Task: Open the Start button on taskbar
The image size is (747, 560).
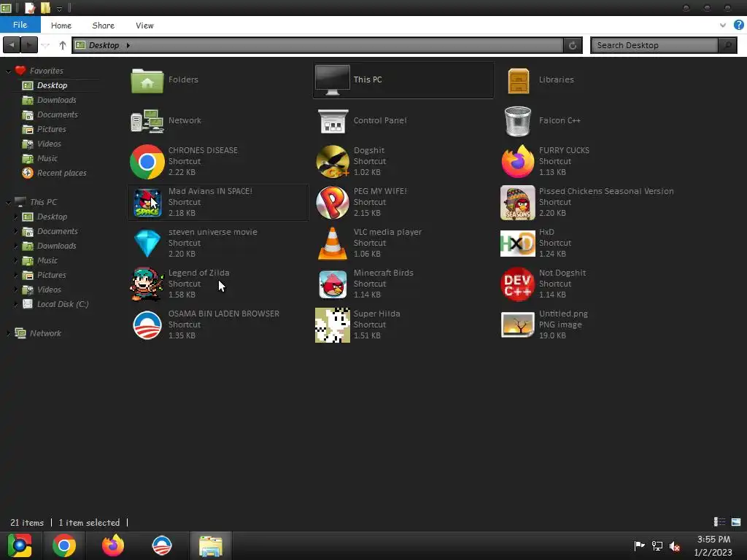Action: tap(20, 545)
